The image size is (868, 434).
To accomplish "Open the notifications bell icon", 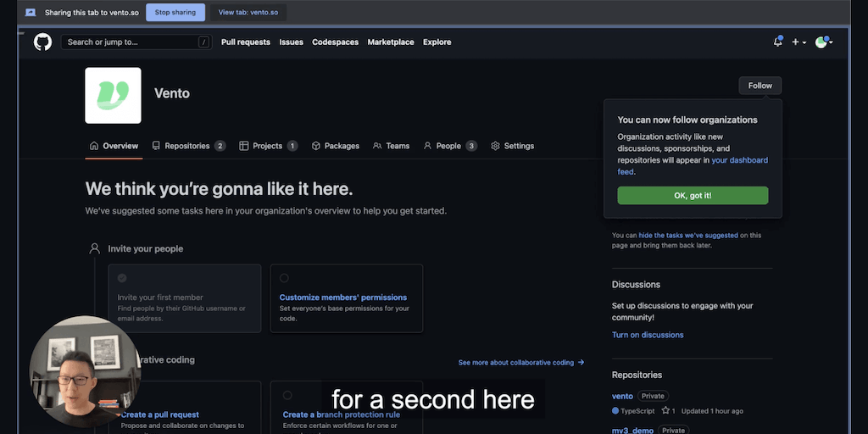I will click(x=777, y=42).
